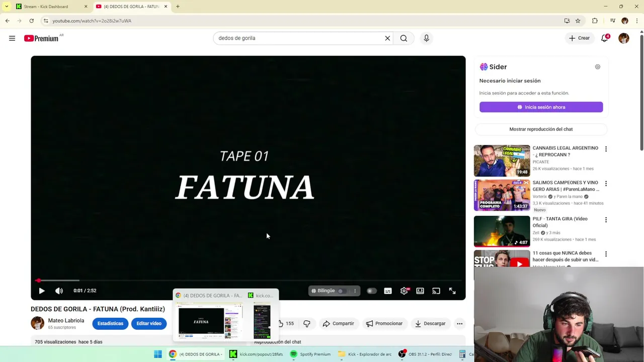
Task: Open Chrome media control icon
Action: [x=612, y=21]
